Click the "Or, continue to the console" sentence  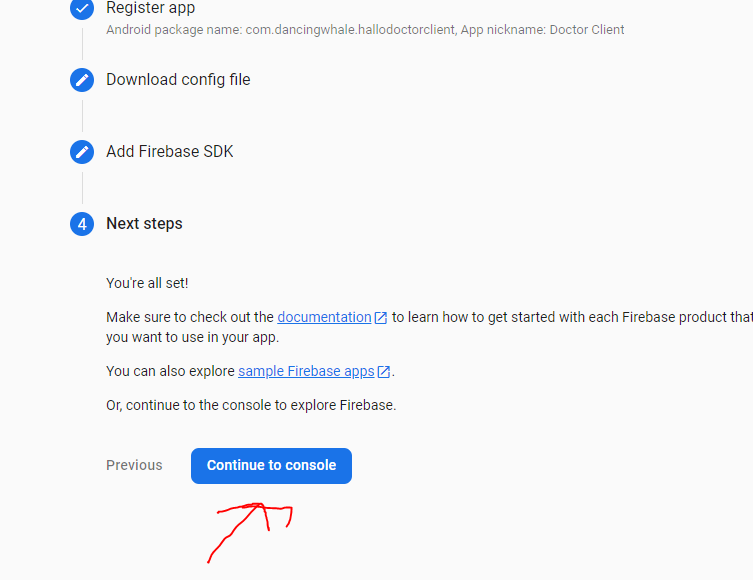[250, 405]
